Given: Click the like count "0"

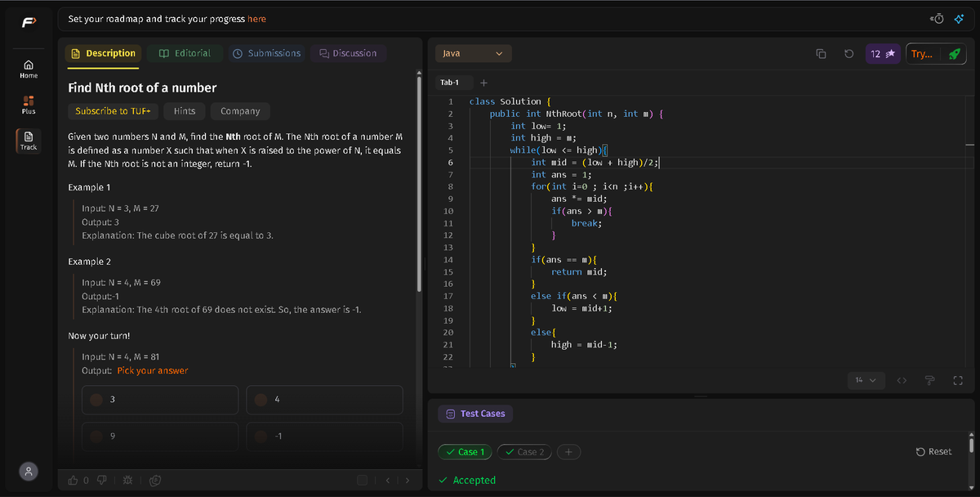Looking at the screenshot, I should tap(86, 480).
